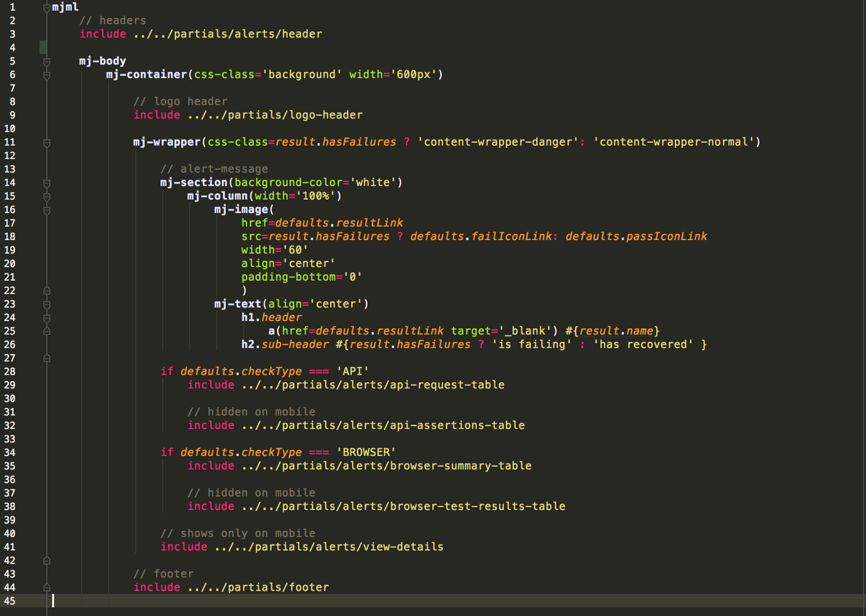Click the fold end marker on line 27
Screen dimensions: 866x616
click(x=47, y=358)
